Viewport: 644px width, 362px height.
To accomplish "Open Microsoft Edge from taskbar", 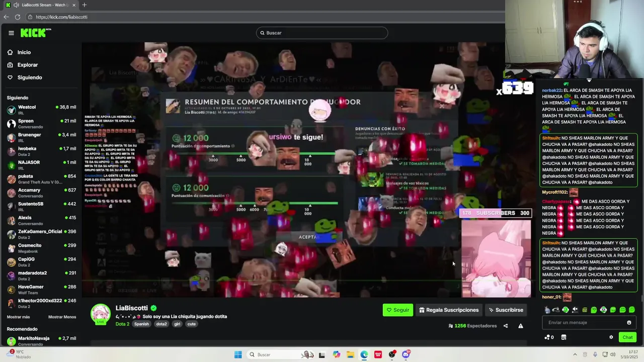I will pyautogui.click(x=364, y=354).
